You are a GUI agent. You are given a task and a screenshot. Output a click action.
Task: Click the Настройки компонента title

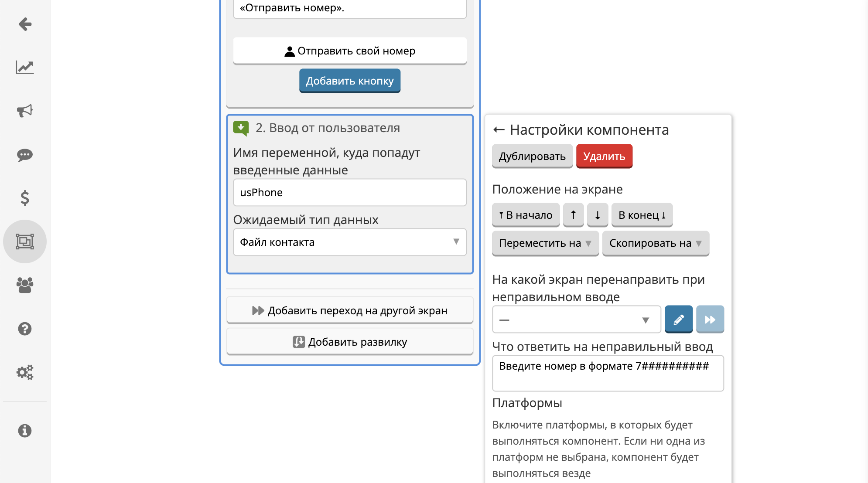tap(589, 130)
